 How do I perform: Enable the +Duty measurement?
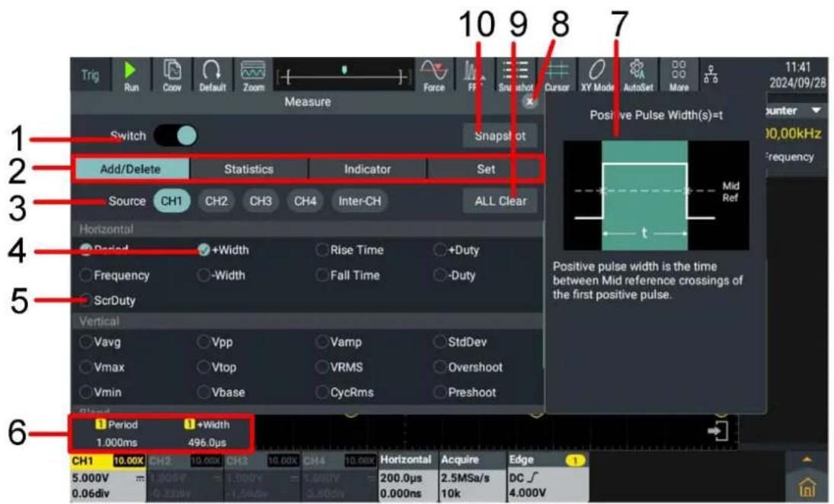pyautogui.click(x=440, y=250)
